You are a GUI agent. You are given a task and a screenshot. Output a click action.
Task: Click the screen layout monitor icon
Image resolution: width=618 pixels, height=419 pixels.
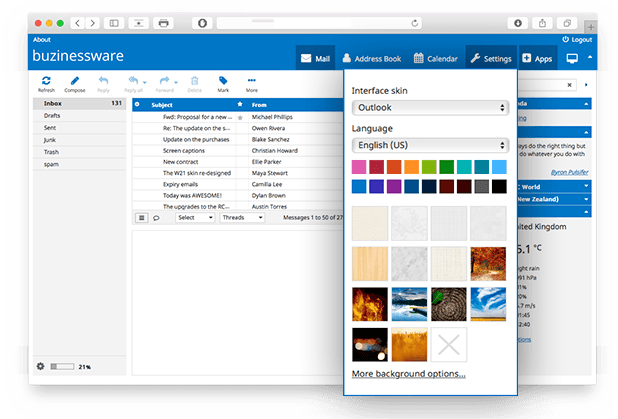572,59
